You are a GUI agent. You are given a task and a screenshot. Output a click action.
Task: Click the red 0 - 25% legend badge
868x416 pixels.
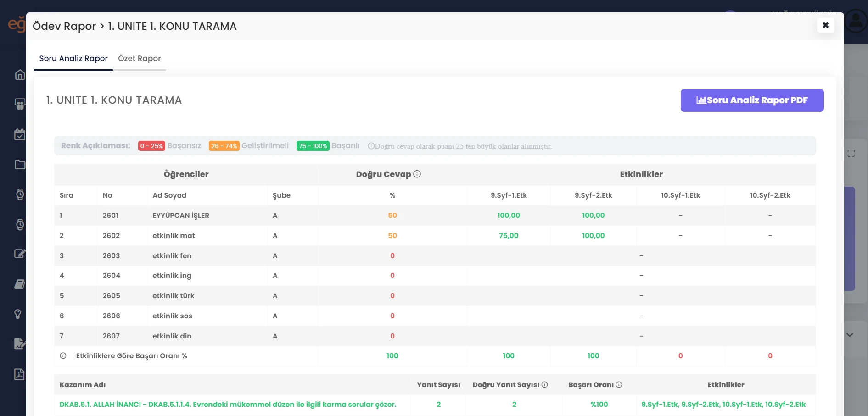tap(151, 146)
